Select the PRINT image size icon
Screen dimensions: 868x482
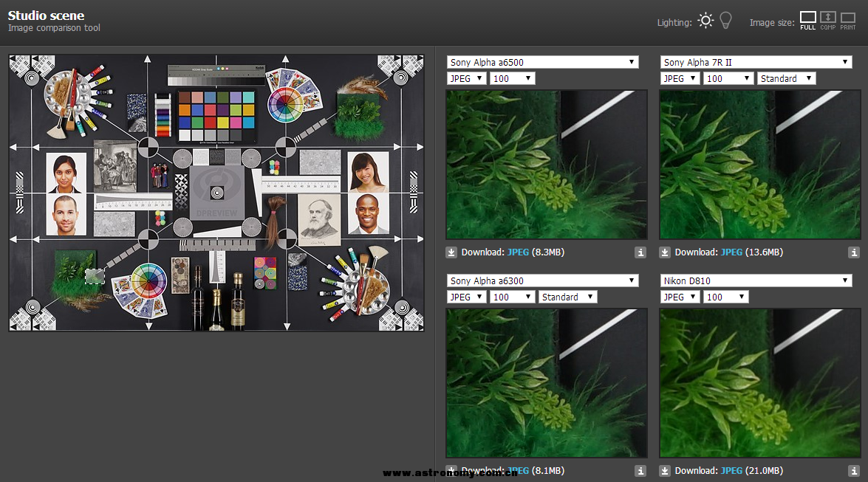click(x=847, y=21)
